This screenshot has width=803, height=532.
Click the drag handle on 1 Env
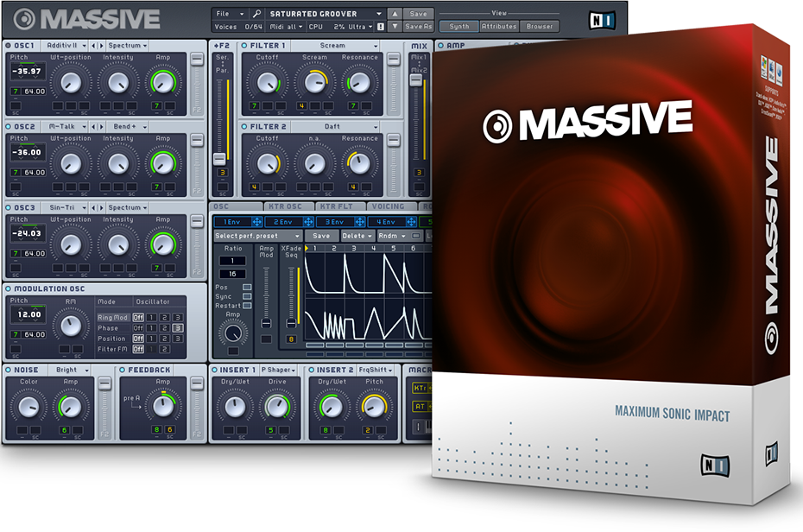click(x=256, y=222)
